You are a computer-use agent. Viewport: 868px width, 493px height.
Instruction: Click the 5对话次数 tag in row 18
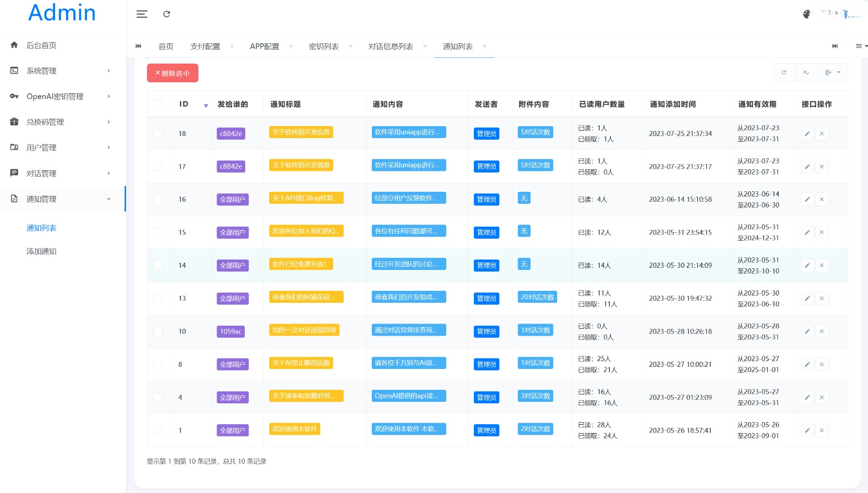[535, 132]
